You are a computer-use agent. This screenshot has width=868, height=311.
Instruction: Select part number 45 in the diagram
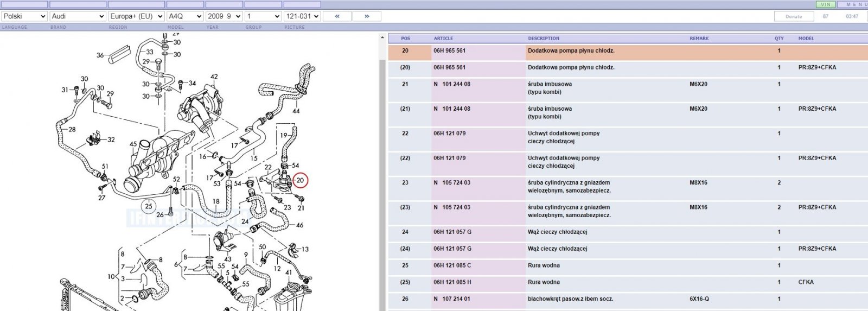tap(133, 144)
